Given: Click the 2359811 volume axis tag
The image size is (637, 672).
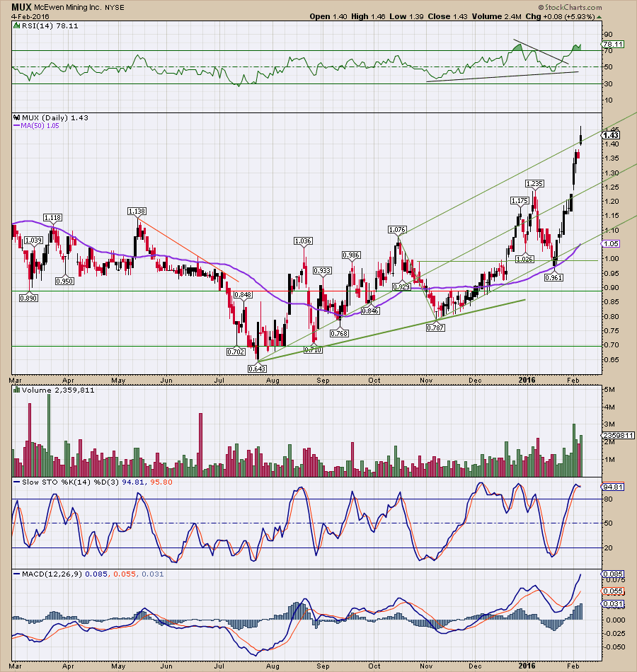Looking at the screenshot, I should [618, 436].
